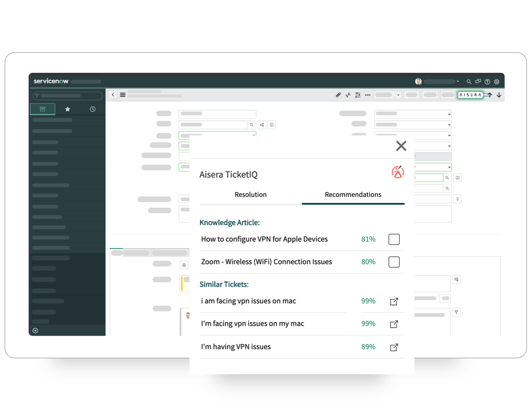Click the Aisera logo in TicketIQ panel
The height and width of the screenshot is (420, 532).
point(398,172)
